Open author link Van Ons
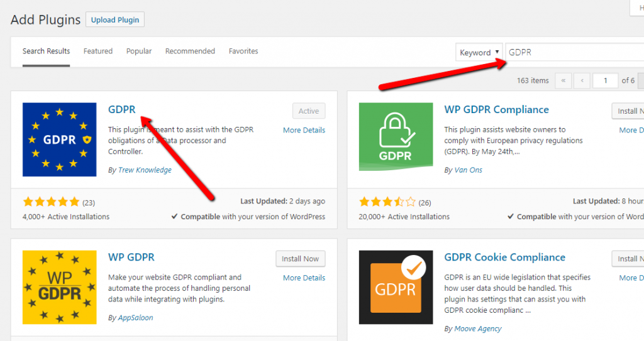This screenshot has width=644, height=341. pyautogui.click(x=468, y=170)
